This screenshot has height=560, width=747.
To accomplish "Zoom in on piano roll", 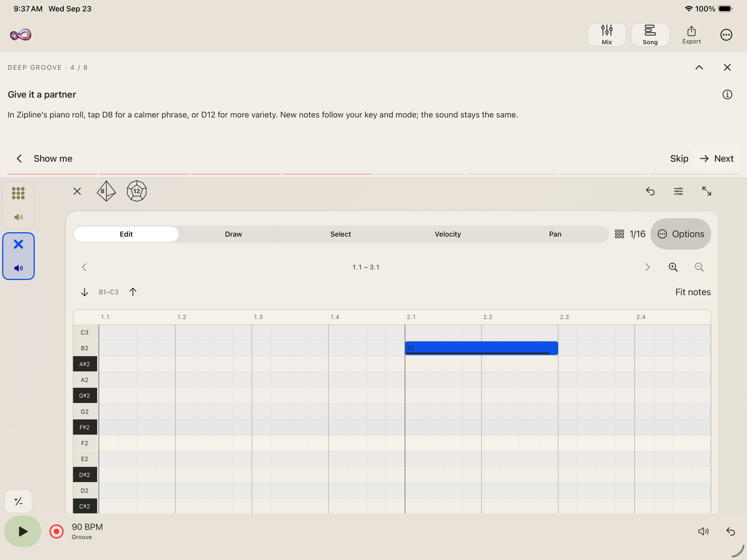I will pos(673,267).
